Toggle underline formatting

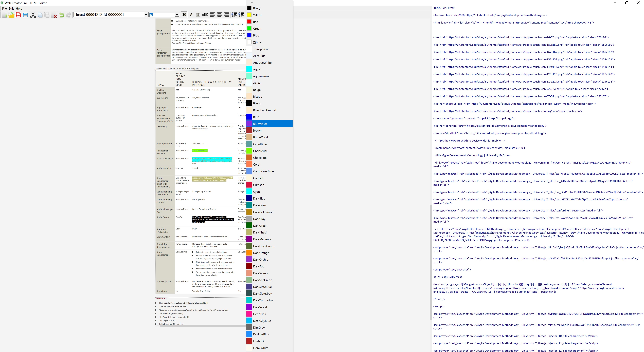tap(198, 15)
